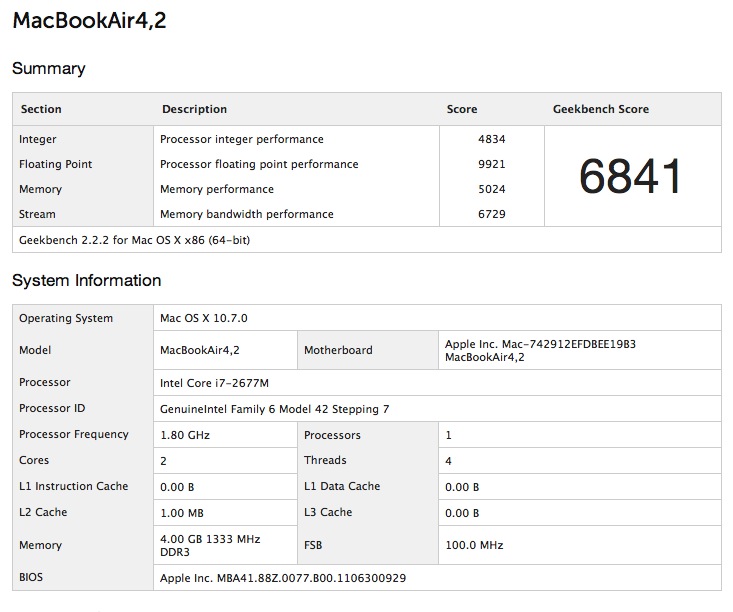Click the Threads label
The image size is (733, 612).
325,461
